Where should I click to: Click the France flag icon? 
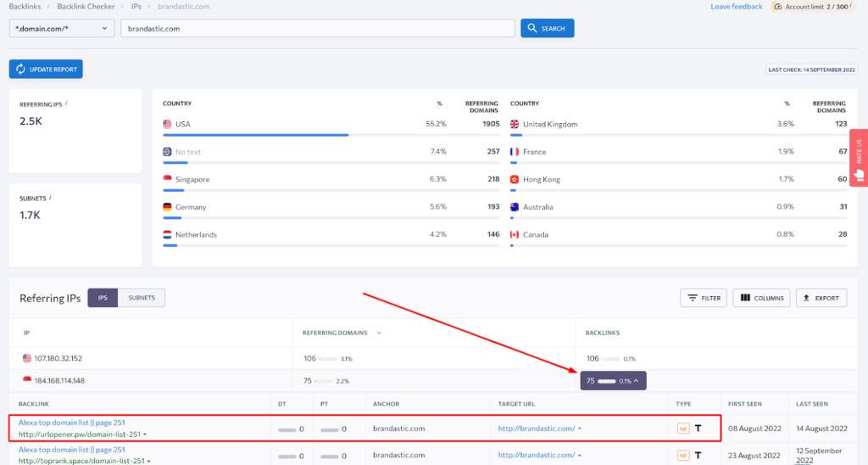[x=515, y=152]
